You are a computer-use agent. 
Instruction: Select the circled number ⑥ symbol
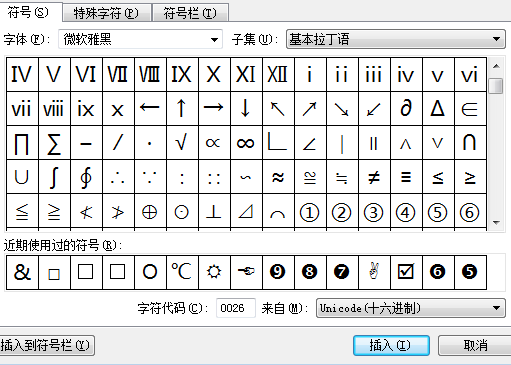click(x=470, y=212)
